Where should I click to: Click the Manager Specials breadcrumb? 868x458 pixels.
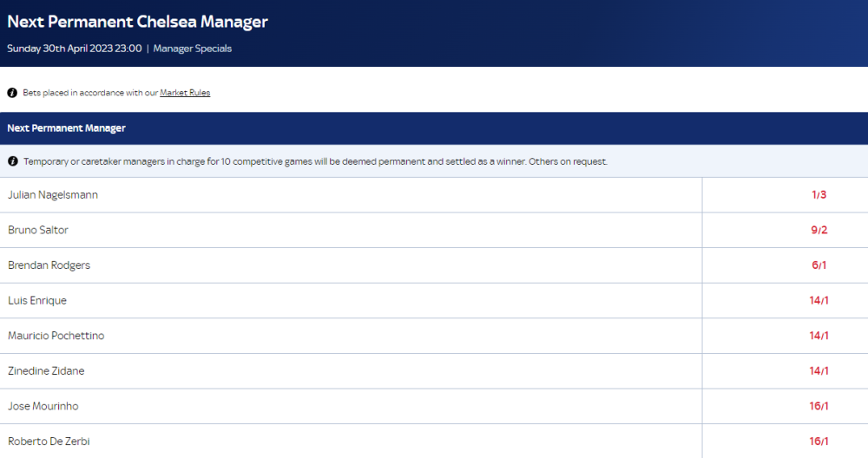point(193,49)
